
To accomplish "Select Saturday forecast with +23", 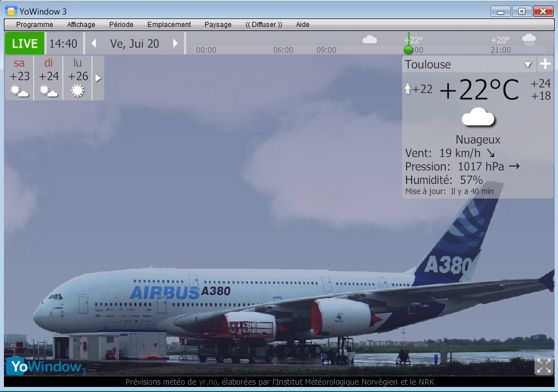I will coord(20,77).
